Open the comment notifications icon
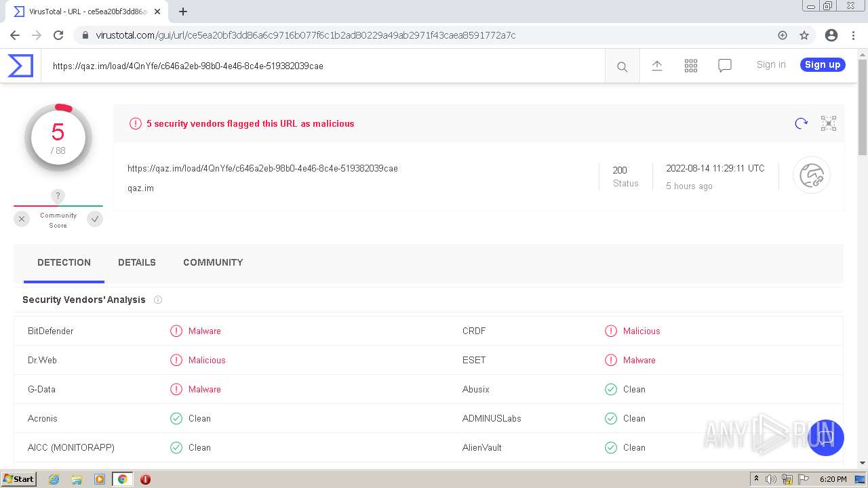The image size is (868, 488). [x=724, y=66]
